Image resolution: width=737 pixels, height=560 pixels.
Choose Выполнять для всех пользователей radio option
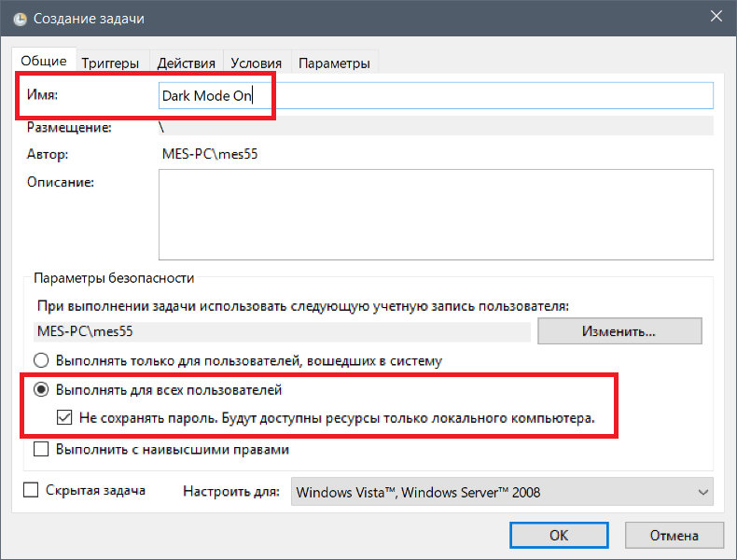[42, 389]
